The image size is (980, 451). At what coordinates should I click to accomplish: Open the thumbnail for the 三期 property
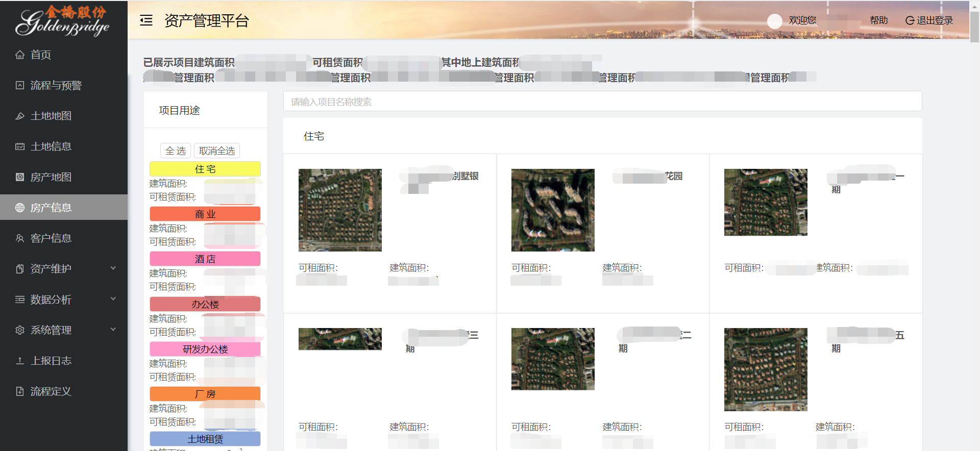click(x=340, y=339)
